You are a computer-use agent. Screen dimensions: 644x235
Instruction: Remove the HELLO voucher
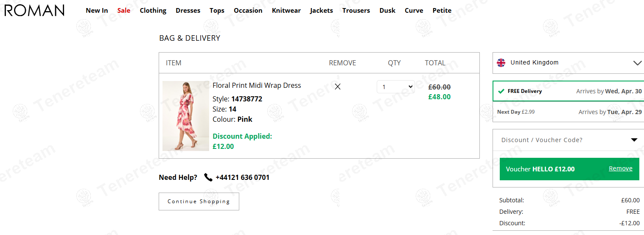point(621,168)
